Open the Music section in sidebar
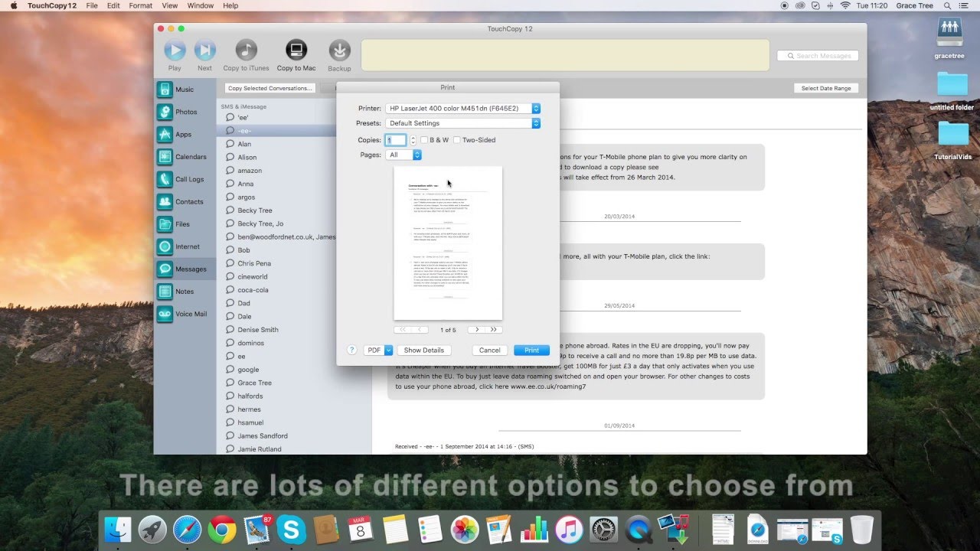Screen dimensions: 980x551 [x=185, y=90]
